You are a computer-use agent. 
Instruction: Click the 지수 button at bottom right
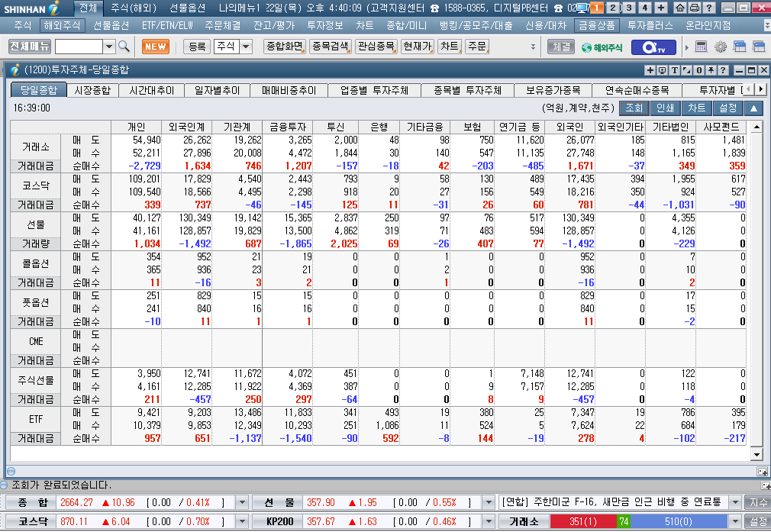tap(757, 502)
